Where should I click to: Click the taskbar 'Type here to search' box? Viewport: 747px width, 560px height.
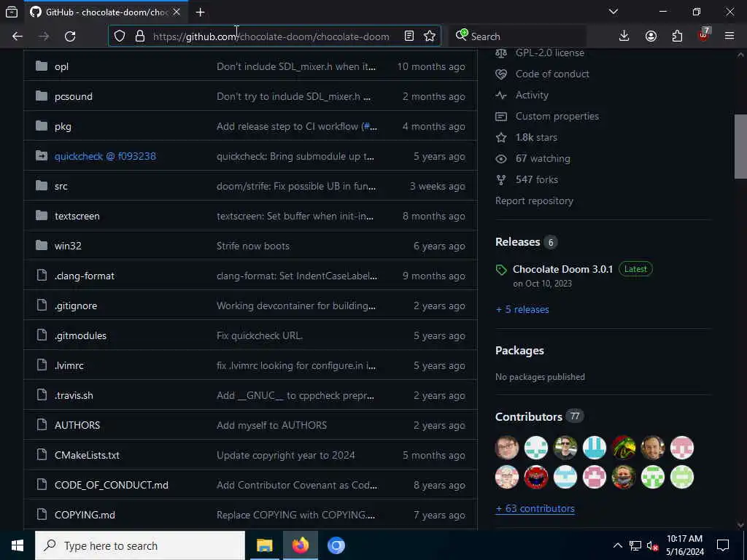coord(140,545)
